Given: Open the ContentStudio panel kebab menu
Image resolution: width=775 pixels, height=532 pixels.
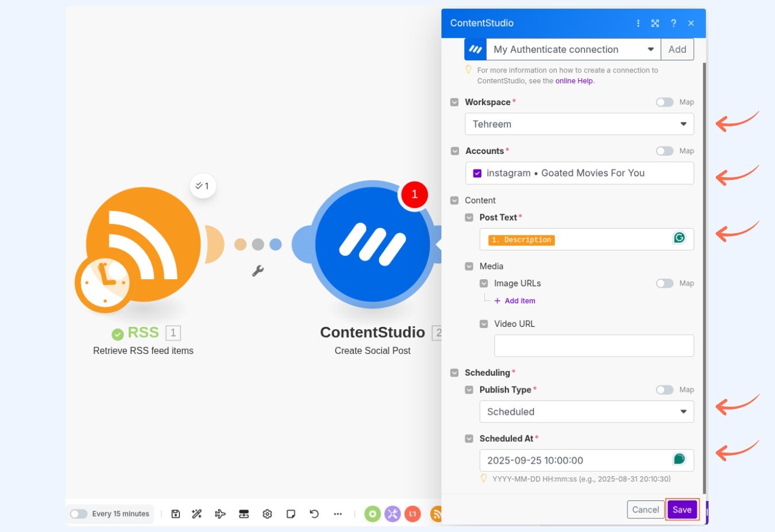Looking at the screenshot, I should [x=638, y=23].
